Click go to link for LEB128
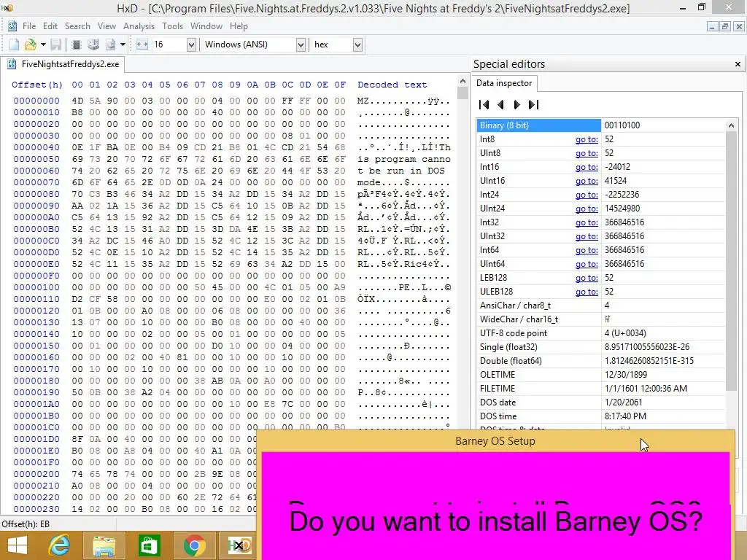This screenshot has height=560, width=747. pyautogui.click(x=587, y=277)
